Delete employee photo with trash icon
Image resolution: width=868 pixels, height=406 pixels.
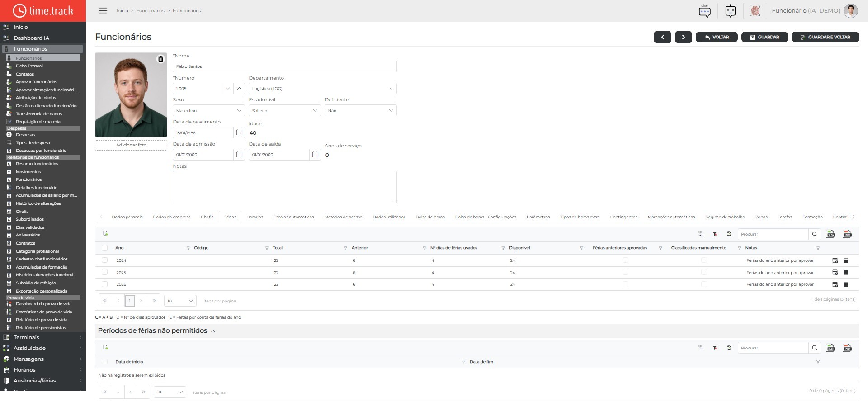tap(160, 59)
